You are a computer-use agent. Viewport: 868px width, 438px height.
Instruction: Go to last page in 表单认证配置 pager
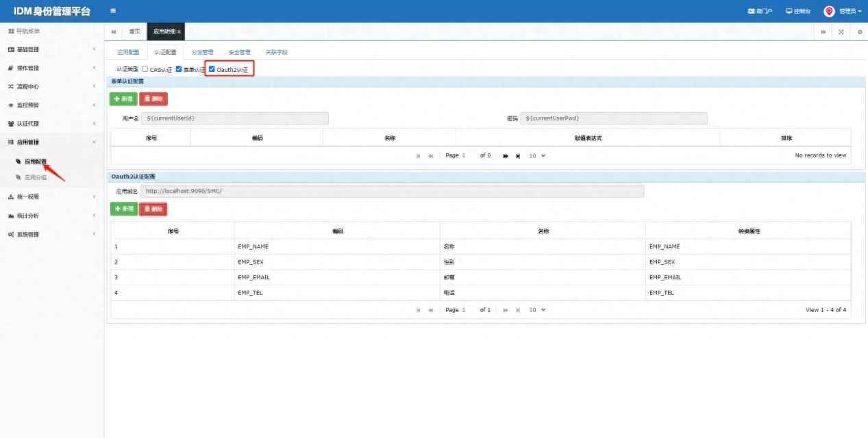[519, 155]
